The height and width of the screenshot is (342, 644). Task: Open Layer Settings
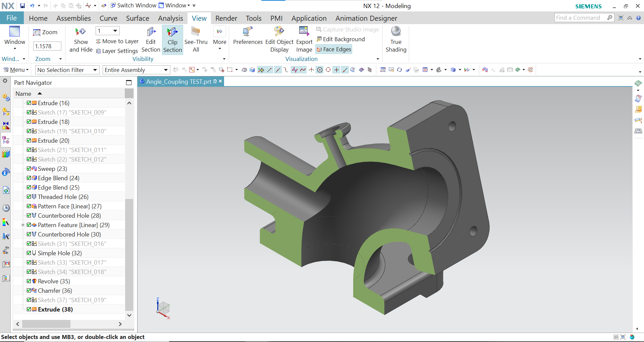click(x=117, y=51)
